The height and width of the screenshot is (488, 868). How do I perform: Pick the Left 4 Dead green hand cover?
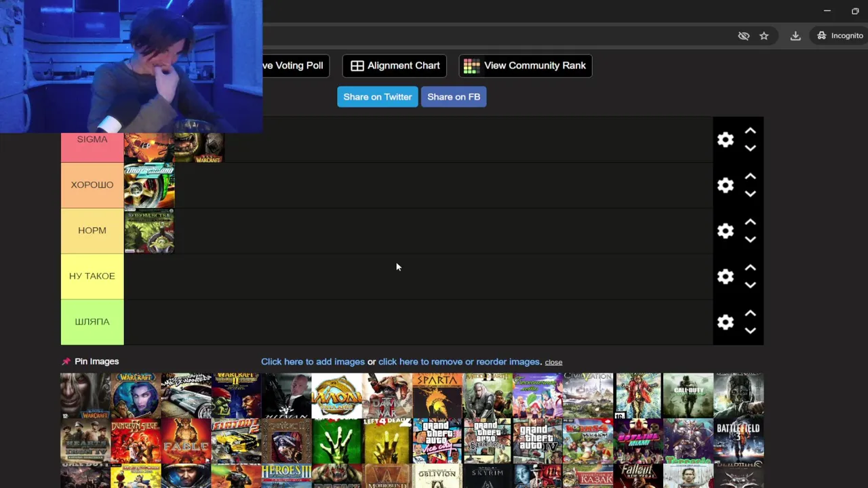point(337,441)
